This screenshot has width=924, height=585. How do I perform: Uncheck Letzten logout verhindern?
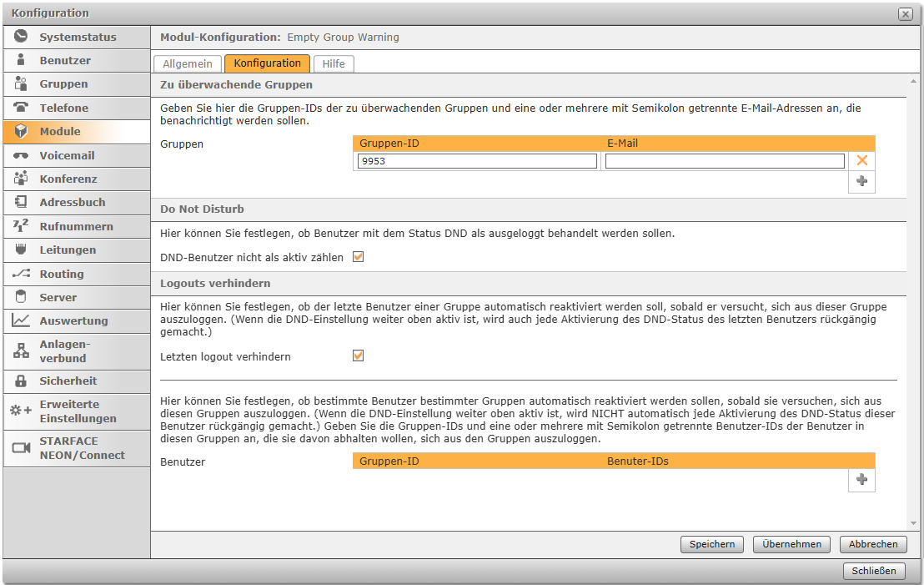pos(359,356)
